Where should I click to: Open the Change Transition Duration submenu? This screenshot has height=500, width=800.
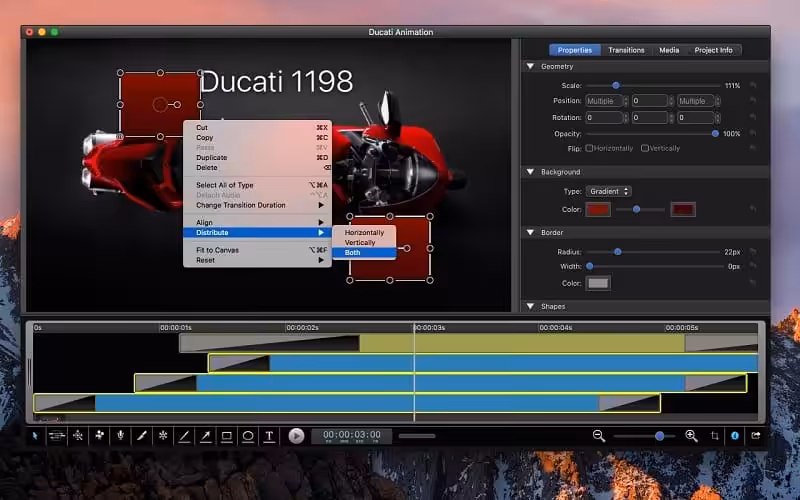click(257, 205)
